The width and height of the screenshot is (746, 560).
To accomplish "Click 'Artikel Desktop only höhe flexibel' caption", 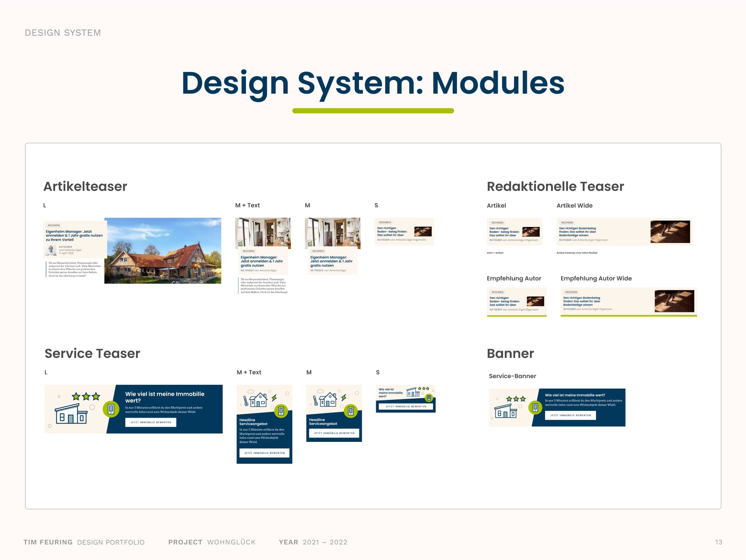I will pyautogui.click(x=577, y=253).
